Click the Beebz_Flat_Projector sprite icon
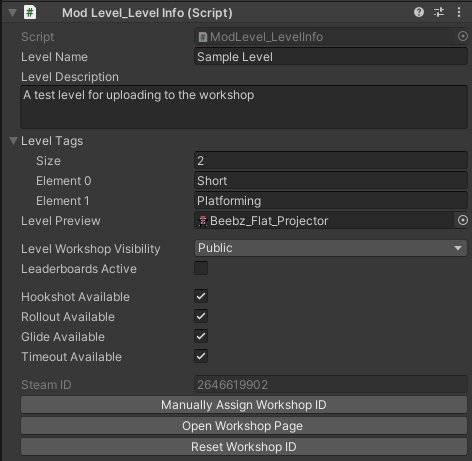Screen dimensions: 472x461 tap(203, 221)
